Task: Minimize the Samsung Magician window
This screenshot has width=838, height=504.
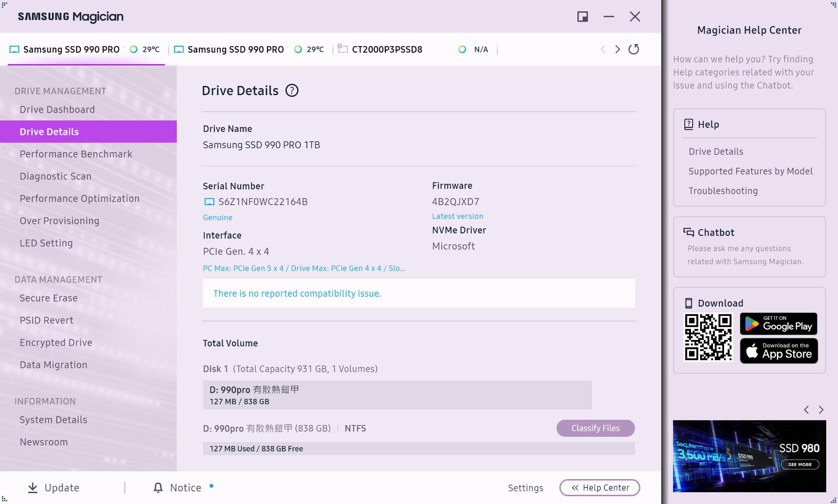Action: pos(609,17)
